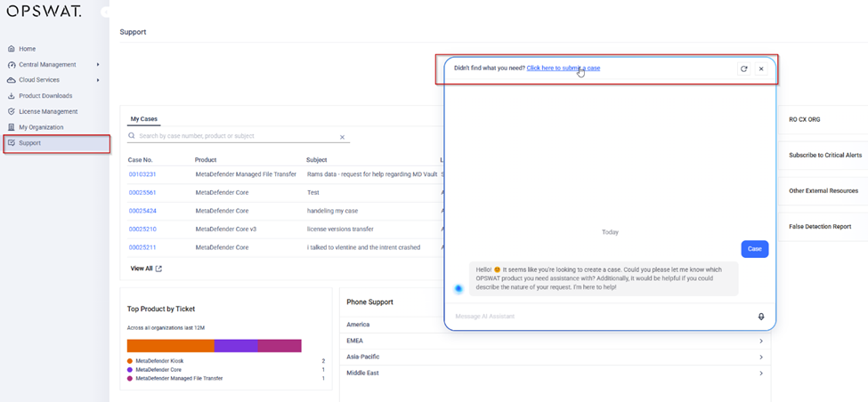Click 'Click here to submit a case' link
868x402 pixels.
pos(563,68)
